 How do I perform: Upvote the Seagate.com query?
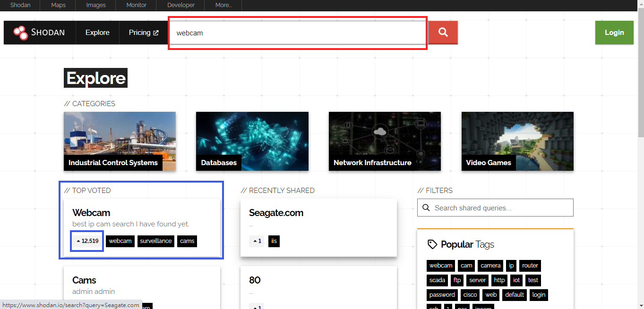pos(257,241)
